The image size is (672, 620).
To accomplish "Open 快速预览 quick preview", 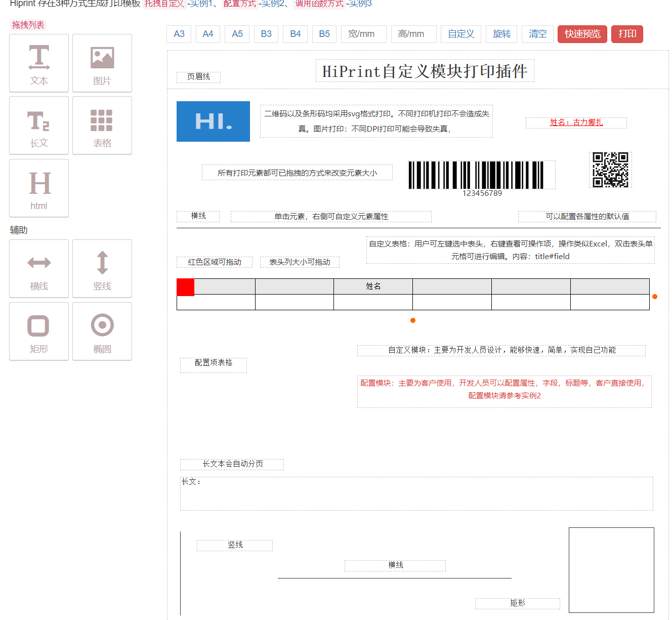I will click(x=582, y=34).
